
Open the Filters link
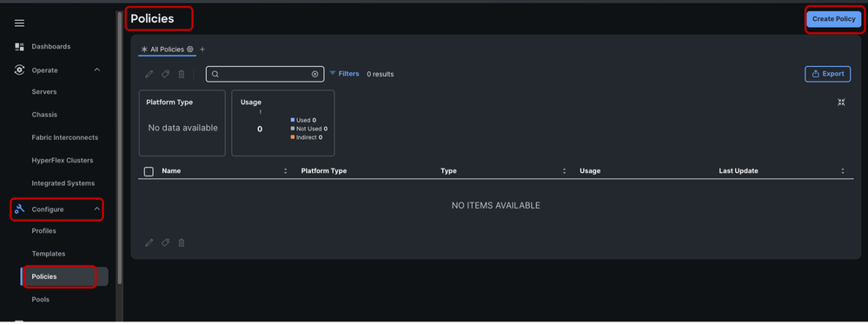[x=348, y=74]
